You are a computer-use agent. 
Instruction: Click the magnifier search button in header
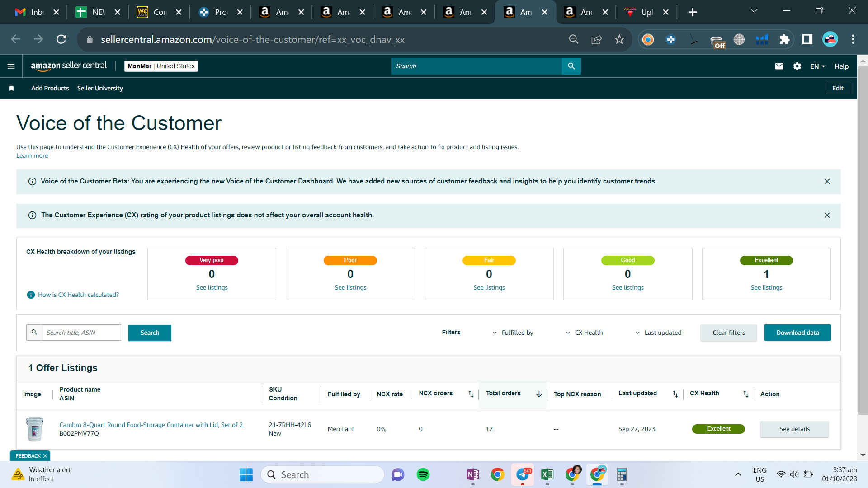coord(571,66)
